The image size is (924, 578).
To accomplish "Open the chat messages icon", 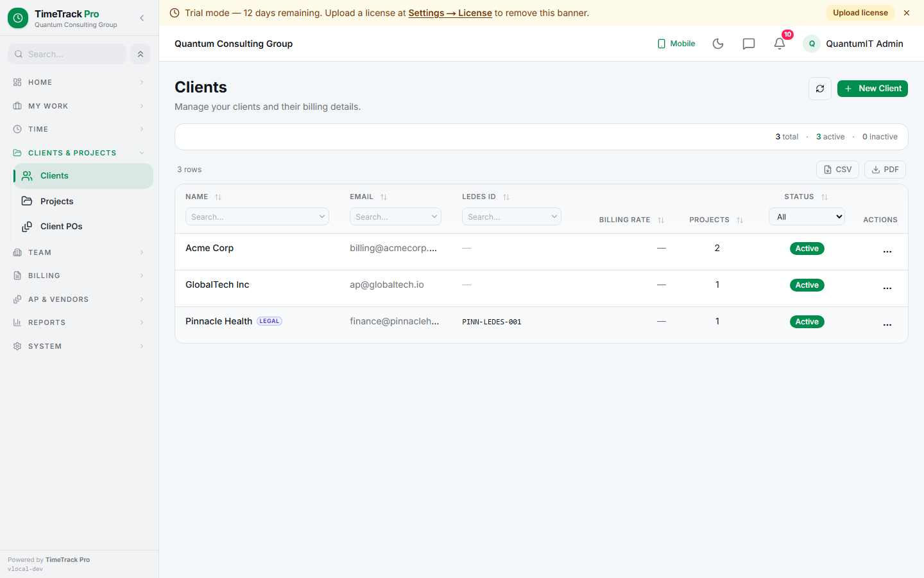I will 749,44.
